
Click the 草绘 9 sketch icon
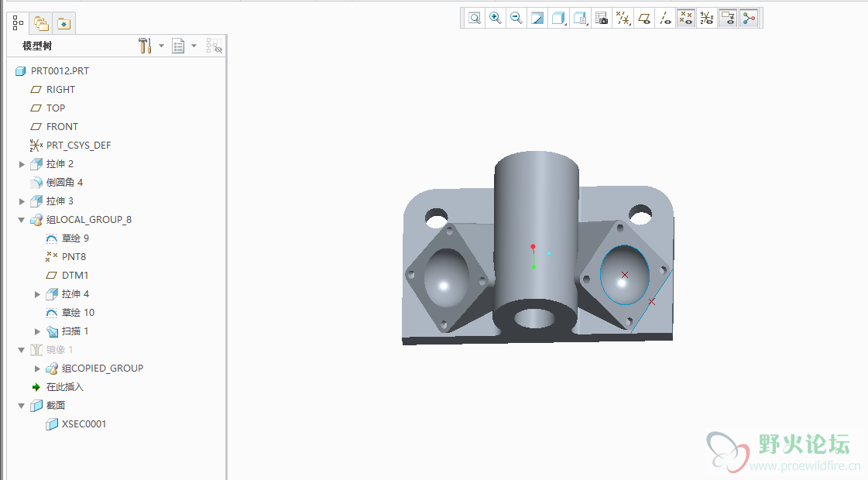(x=51, y=238)
